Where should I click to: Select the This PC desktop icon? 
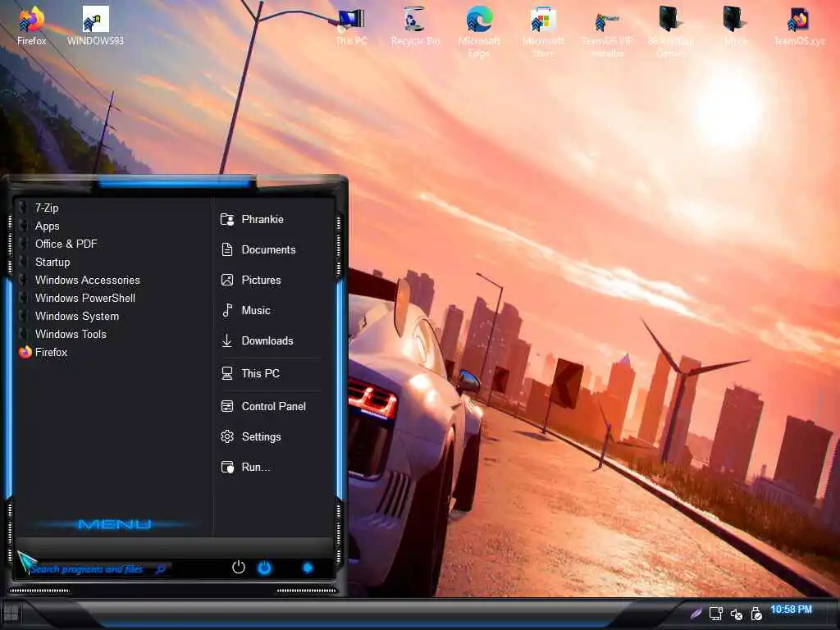coord(351,25)
